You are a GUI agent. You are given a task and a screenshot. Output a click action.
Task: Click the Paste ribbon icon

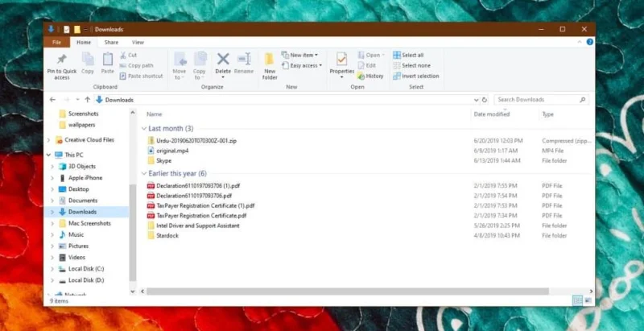(108, 60)
